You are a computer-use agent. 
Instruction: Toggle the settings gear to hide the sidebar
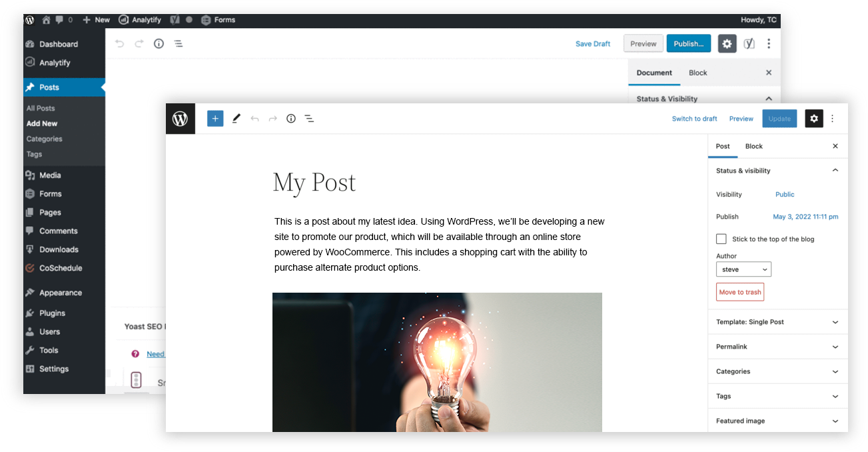pos(814,118)
